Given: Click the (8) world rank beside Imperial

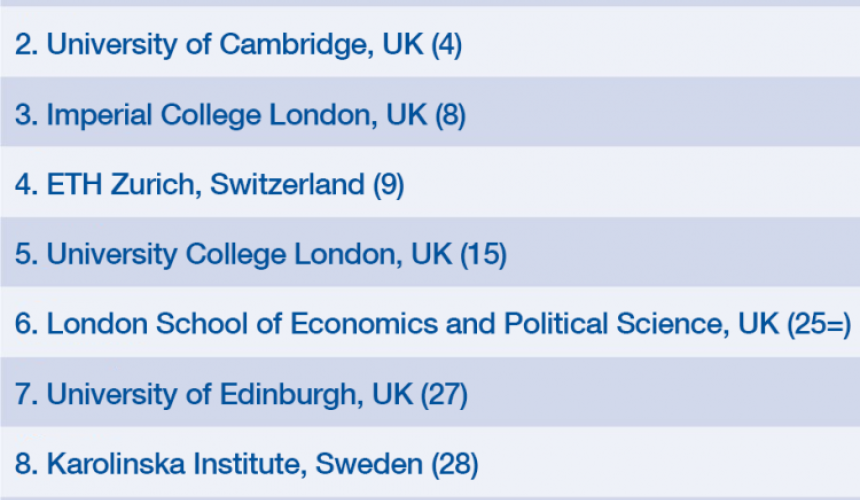Looking at the screenshot, I should (x=450, y=115).
